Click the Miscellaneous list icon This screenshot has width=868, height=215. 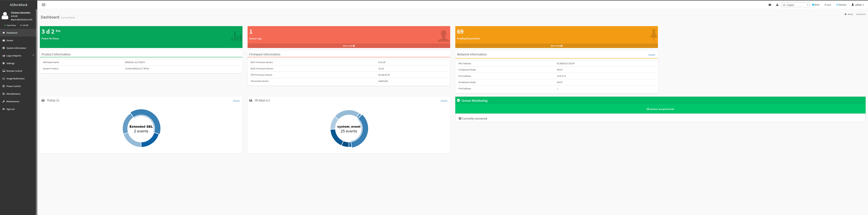[3, 94]
